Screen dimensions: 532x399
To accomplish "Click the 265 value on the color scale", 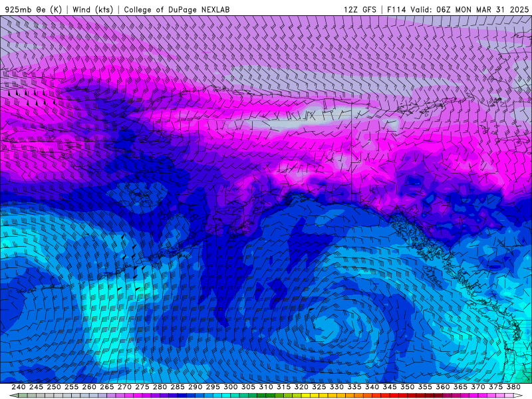I will 107,387.
